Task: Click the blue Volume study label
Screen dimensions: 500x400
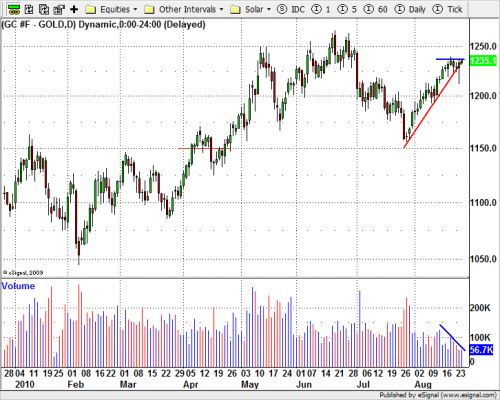Action: [x=18, y=286]
